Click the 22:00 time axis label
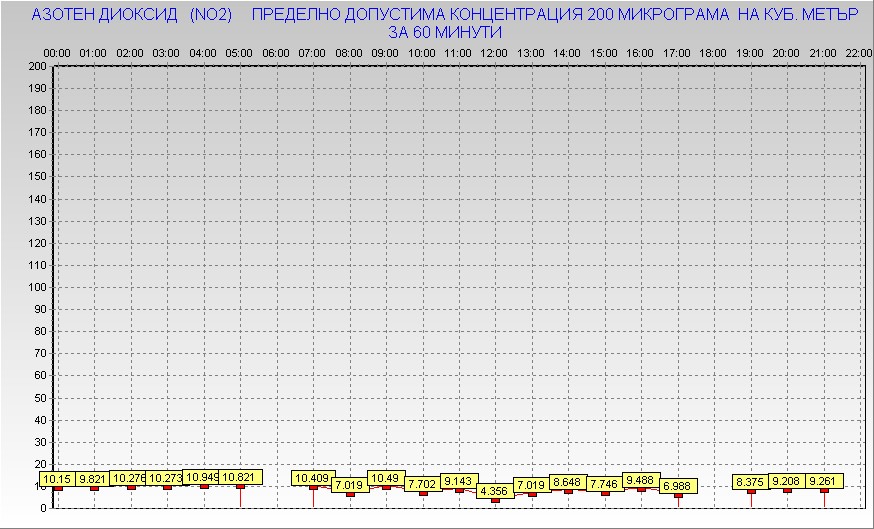The height and width of the screenshot is (529, 874). [x=858, y=52]
